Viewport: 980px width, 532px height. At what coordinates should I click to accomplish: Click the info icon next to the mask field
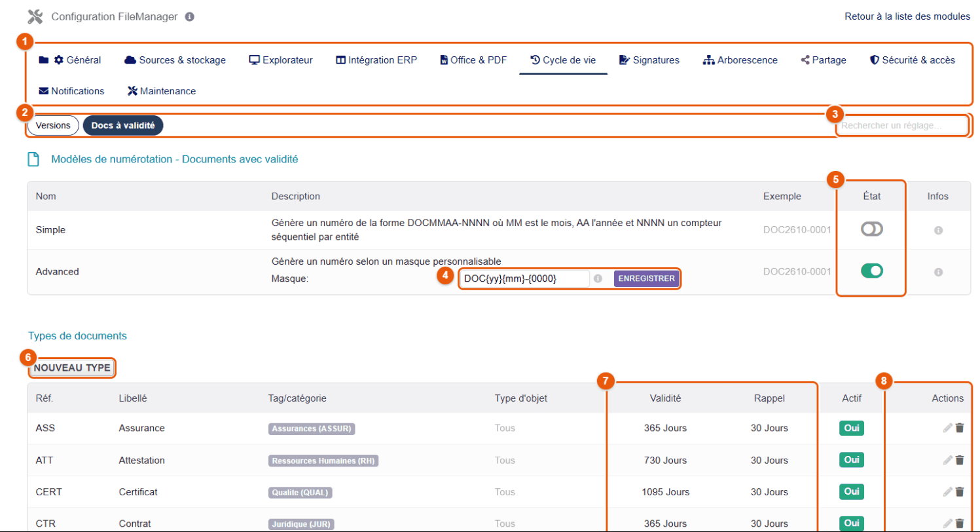pyautogui.click(x=598, y=278)
